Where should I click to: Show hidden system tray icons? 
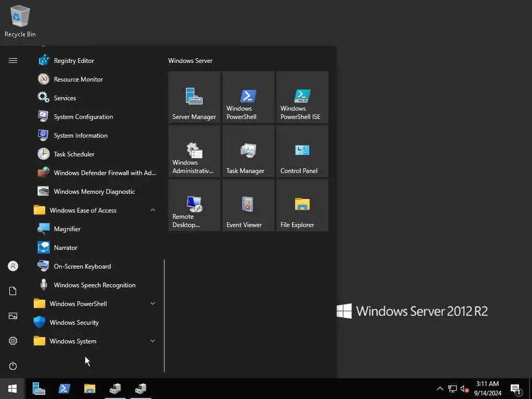pos(440,389)
